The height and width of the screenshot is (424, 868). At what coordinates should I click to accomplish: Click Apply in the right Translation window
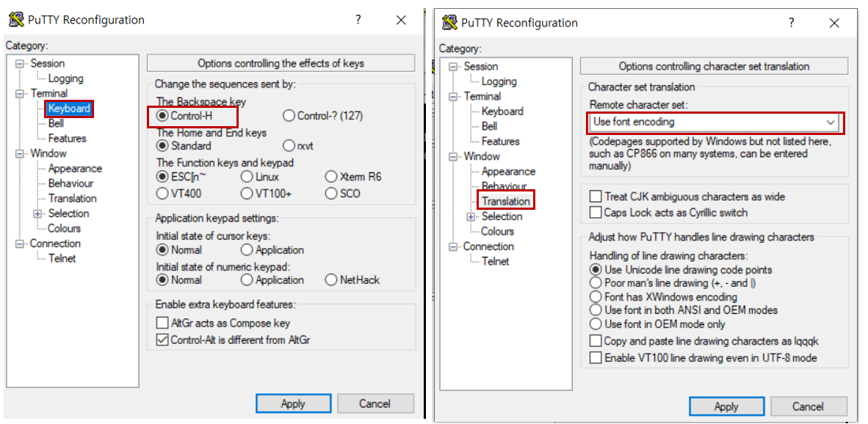[726, 406]
